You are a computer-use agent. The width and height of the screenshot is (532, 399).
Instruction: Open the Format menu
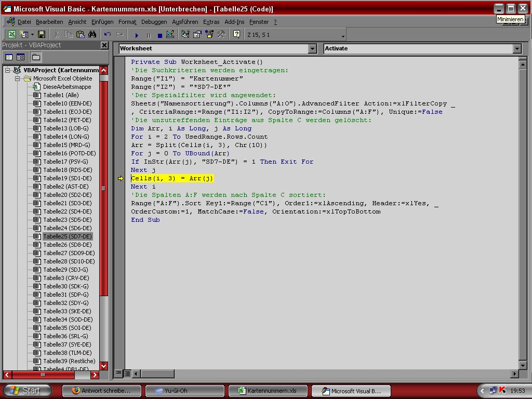[x=127, y=22]
